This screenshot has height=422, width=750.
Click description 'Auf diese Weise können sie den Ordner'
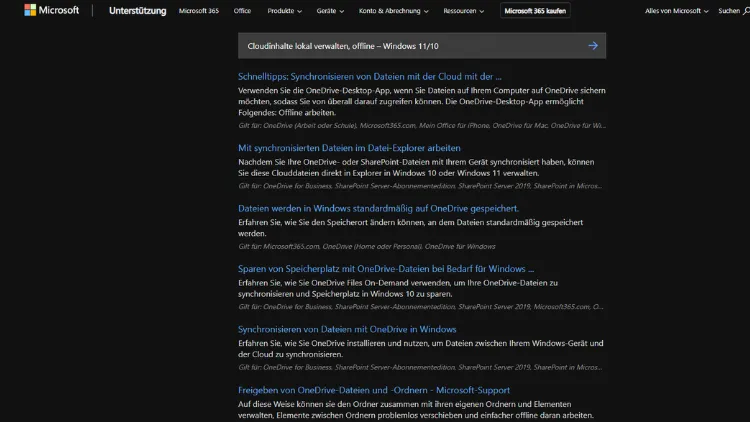pyautogui.click(x=416, y=410)
